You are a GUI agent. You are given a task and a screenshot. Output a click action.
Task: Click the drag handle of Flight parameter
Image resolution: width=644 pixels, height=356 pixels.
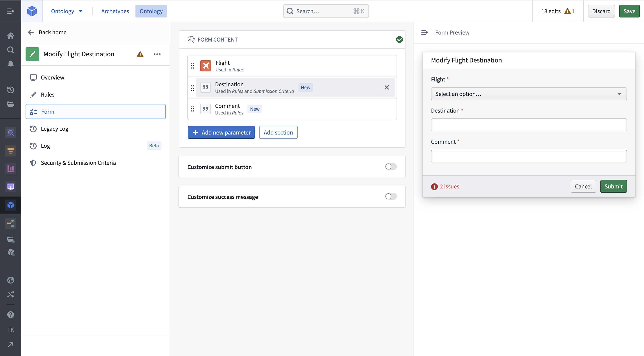click(x=192, y=66)
